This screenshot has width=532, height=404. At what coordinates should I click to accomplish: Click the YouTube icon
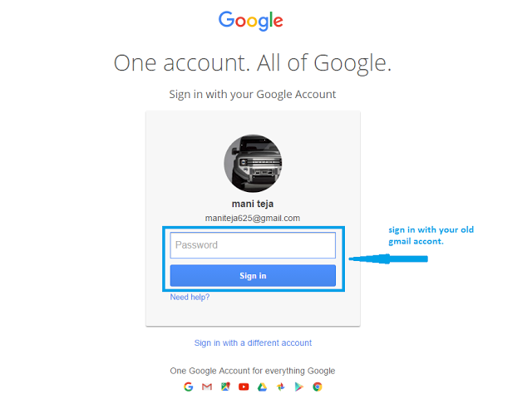pyautogui.click(x=244, y=387)
